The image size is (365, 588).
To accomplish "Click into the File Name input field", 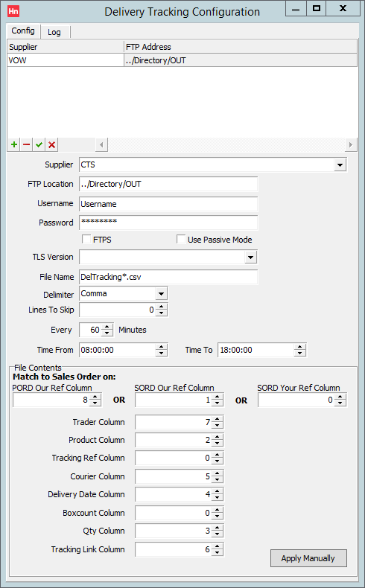I will [168, 277].
